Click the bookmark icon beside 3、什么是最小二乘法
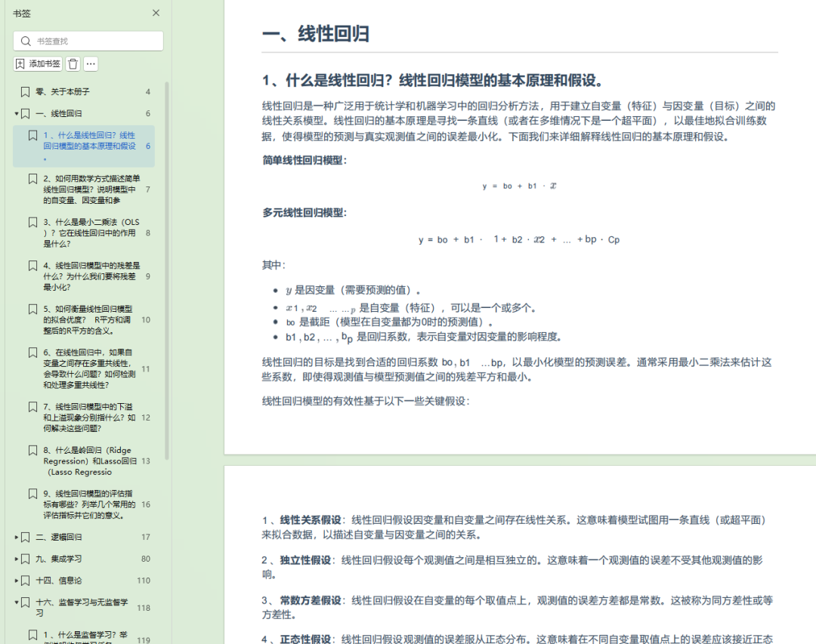Viewport: 816px width, 644px height. (32, 223)
